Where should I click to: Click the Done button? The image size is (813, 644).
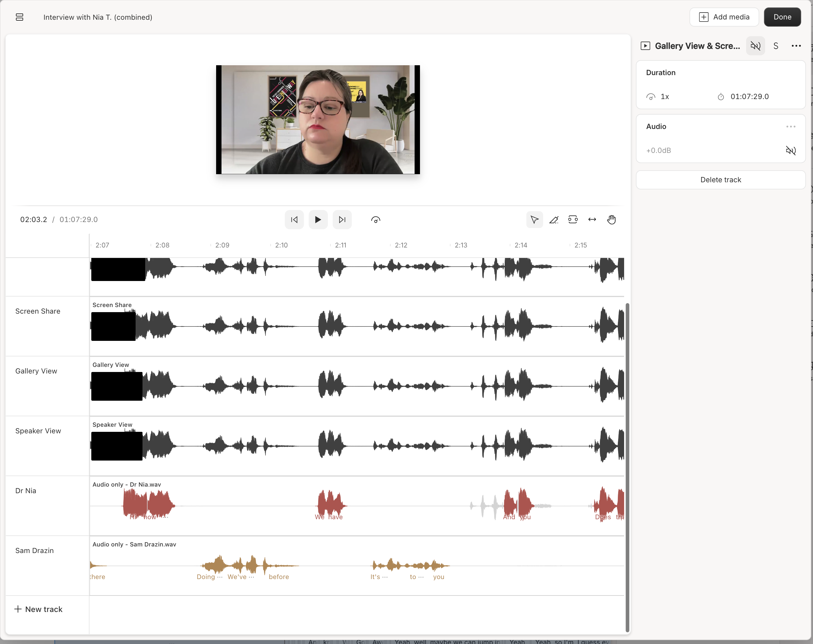pos(782,17)
